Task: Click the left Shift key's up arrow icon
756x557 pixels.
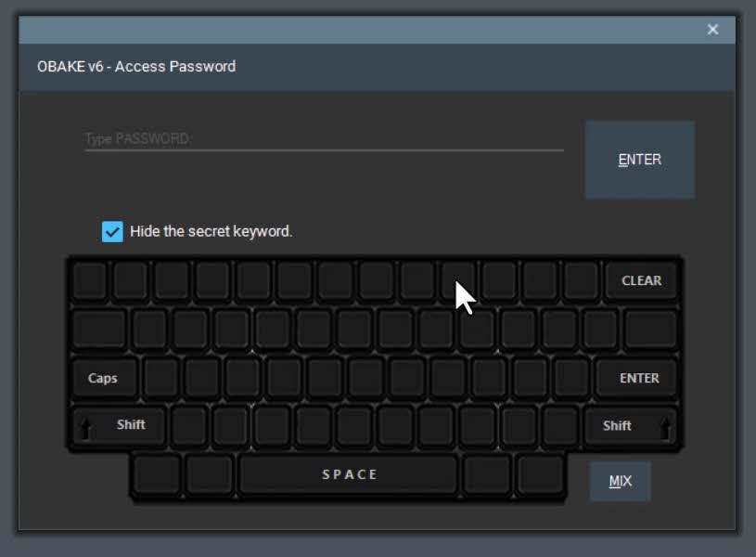Action: click(x=85, y=428)
